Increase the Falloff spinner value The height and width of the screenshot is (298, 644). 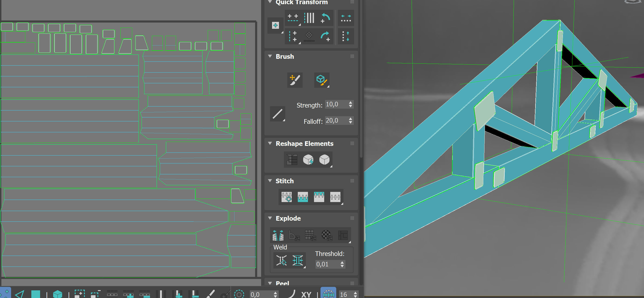click(x=350, y=119)
